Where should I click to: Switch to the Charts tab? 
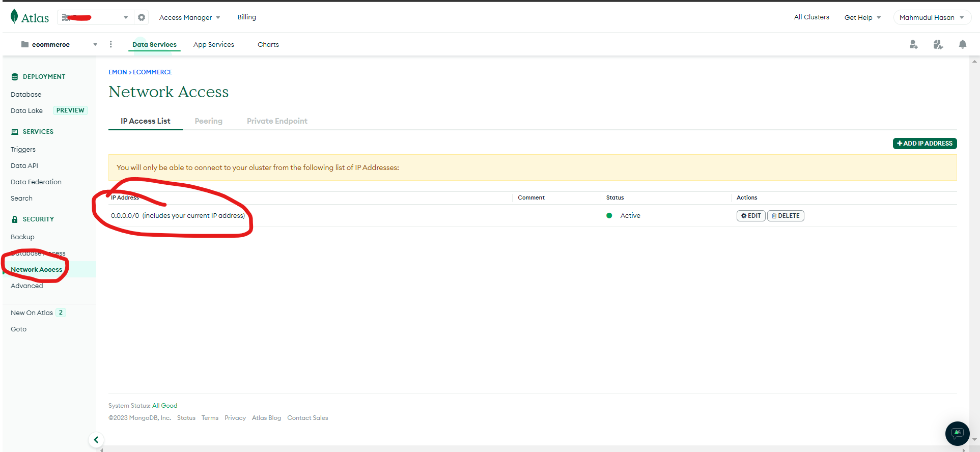pyautogui.click(x=268, y=44)
